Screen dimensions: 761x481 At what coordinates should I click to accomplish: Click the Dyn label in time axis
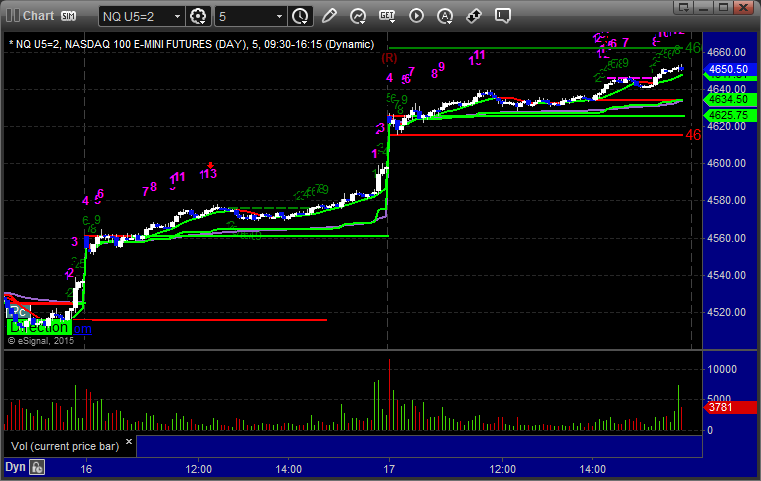(15, 467)
